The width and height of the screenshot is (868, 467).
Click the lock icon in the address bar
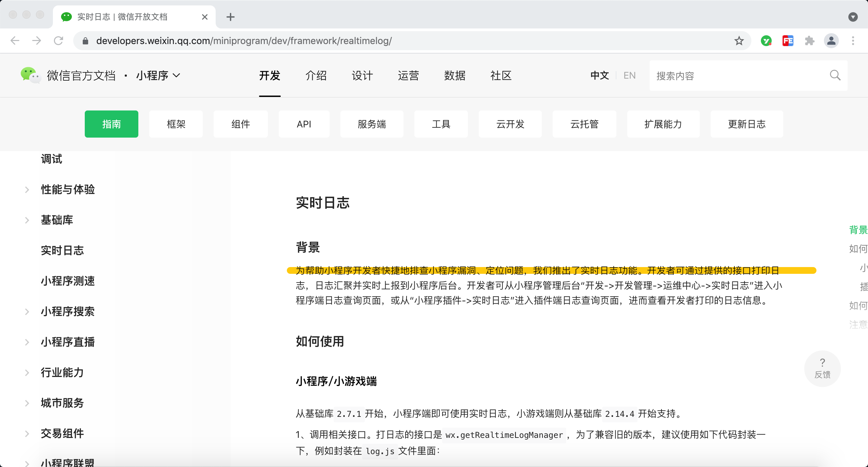point(86,41)
